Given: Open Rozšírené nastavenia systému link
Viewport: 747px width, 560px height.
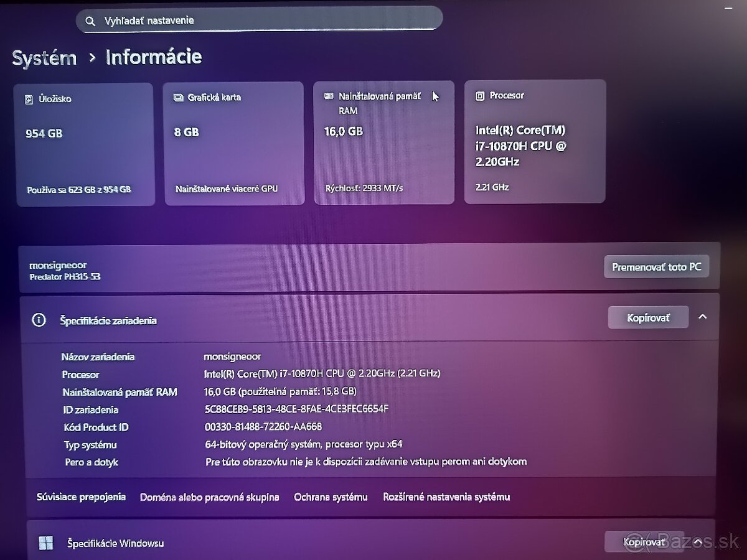Looking at the screenshot, I should [446, 497].
